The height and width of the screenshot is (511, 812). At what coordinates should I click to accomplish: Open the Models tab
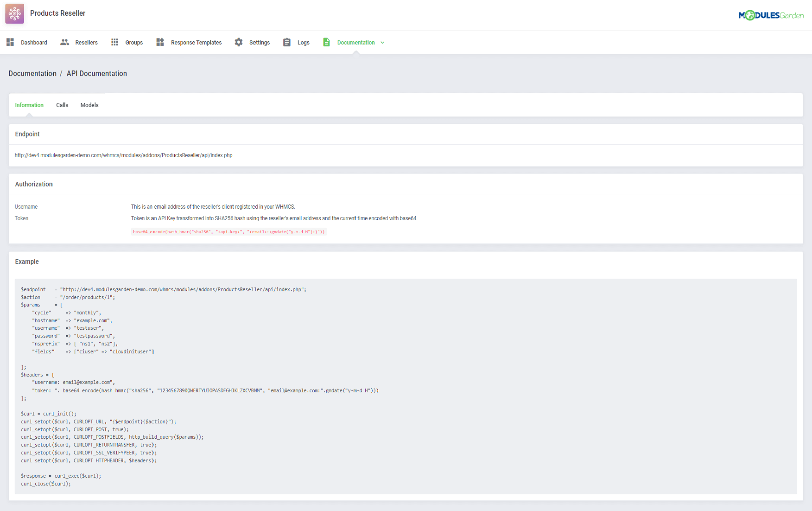[x=89, y=105]
